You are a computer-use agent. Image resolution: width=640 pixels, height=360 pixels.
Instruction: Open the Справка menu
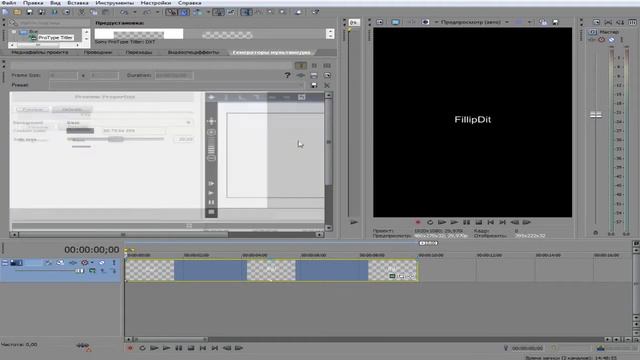[x=190, y=3]
